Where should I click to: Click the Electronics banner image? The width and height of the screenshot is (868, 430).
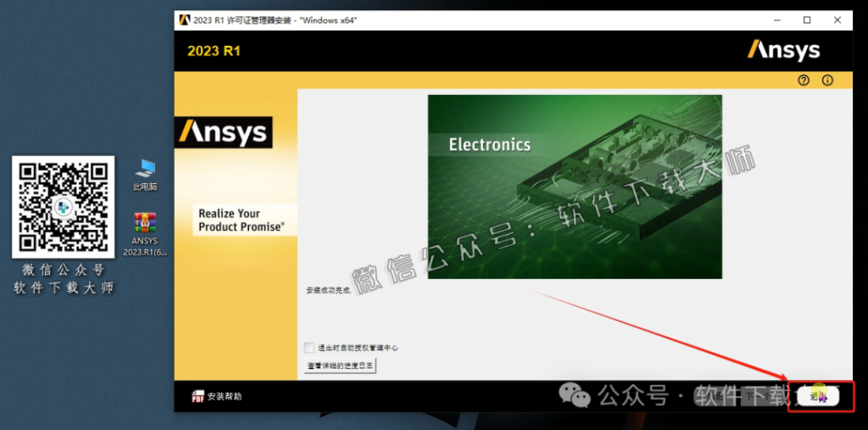point(575,187)
